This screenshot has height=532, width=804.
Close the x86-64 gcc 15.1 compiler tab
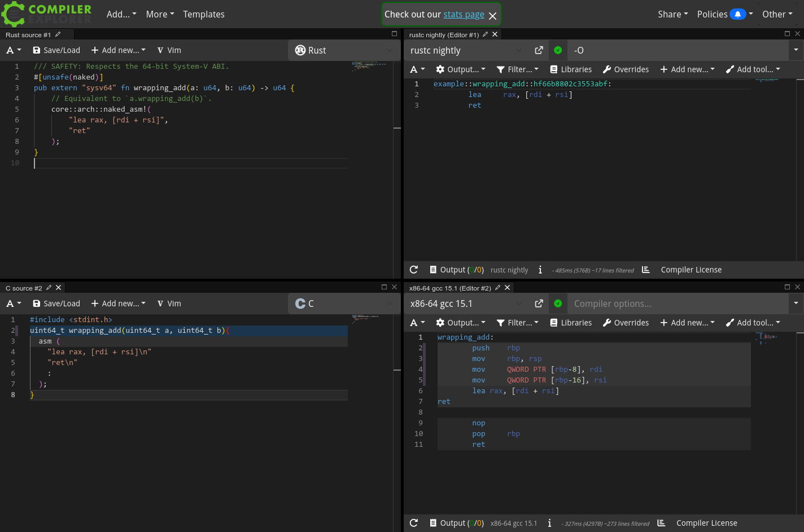click(x=507, y=288)
